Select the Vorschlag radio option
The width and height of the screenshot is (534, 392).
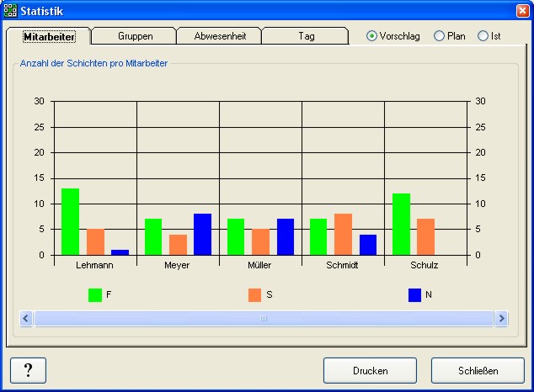(372, 36)
